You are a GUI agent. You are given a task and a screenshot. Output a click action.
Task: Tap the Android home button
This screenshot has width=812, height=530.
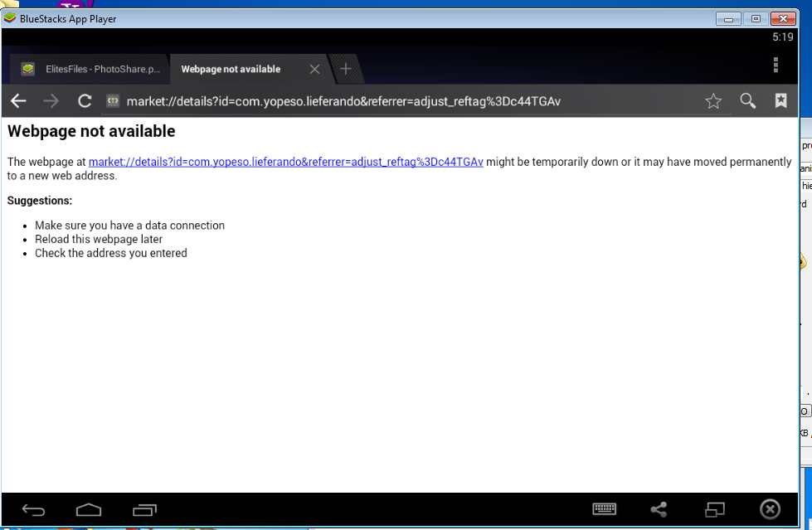point(89,510)
